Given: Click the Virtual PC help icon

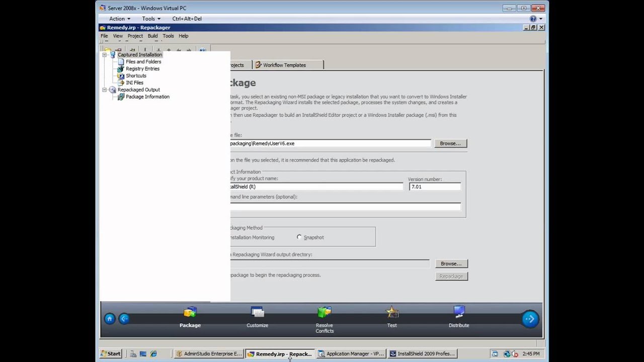Looking at the screenshot, I should (533, 19).
